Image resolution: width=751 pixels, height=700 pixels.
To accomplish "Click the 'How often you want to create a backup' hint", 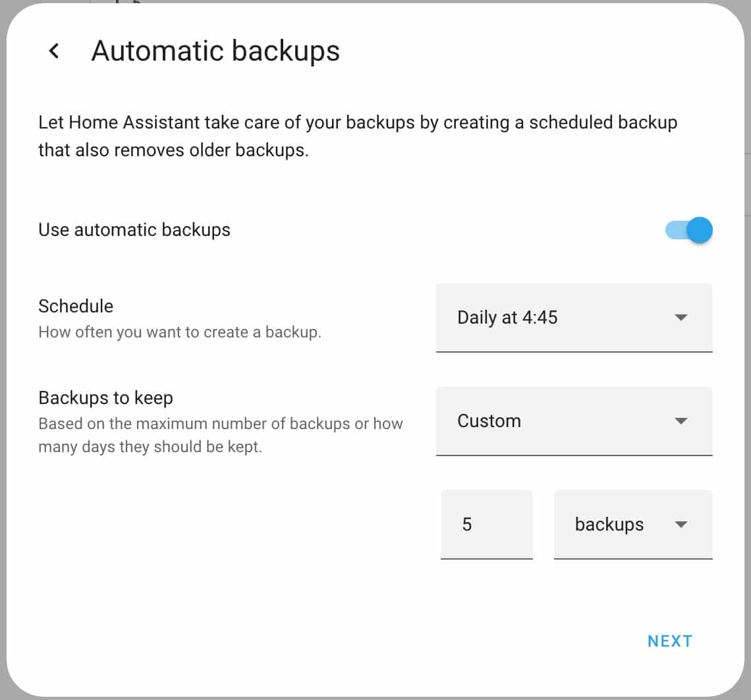I will tap(180, 332).
